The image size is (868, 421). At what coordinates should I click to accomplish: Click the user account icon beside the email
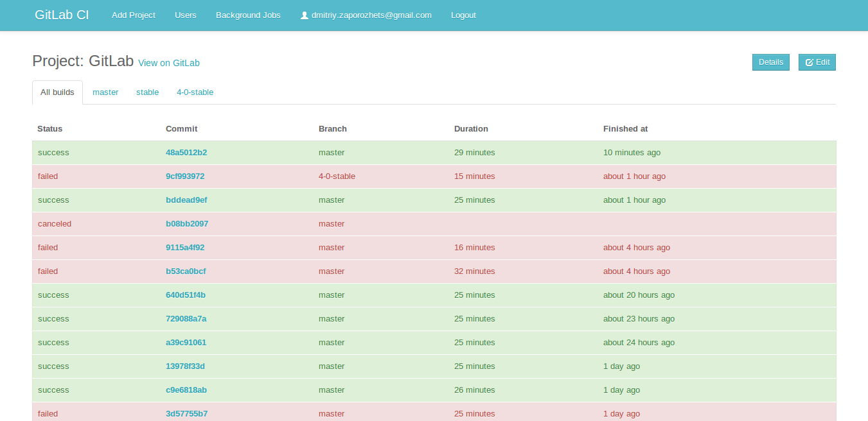304,15
